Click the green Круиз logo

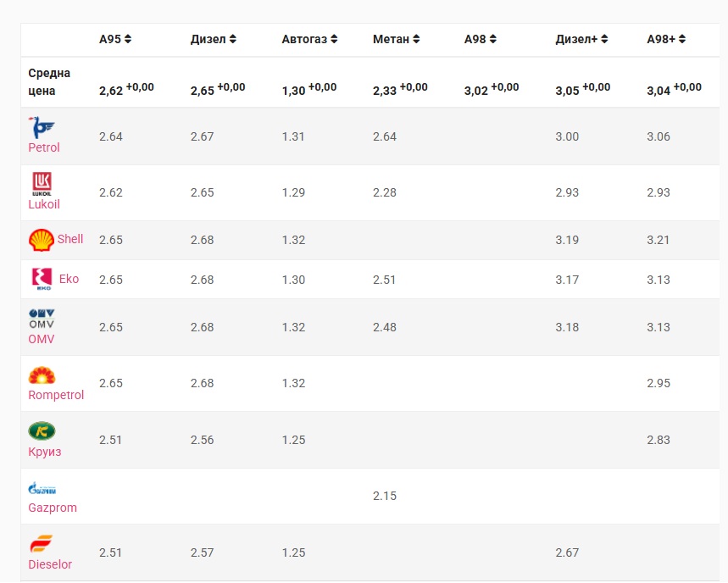(42, 431)
